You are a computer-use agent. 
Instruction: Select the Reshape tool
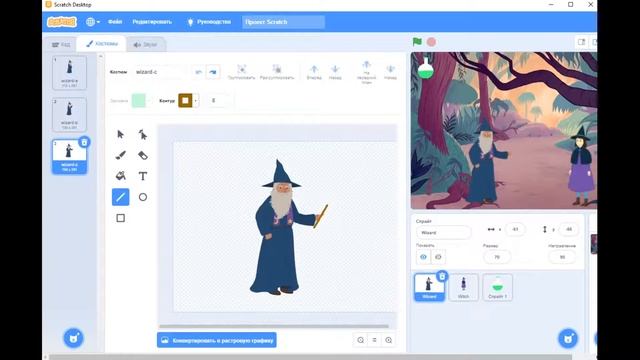click(x=142, y=134)
